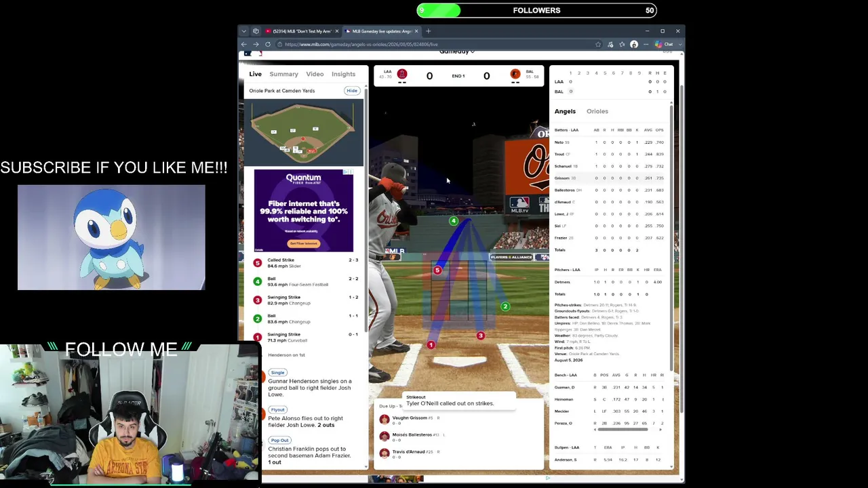868x488 pixels.
Task: Close the YouTube MLB tab
Action: tap(337, 31)
